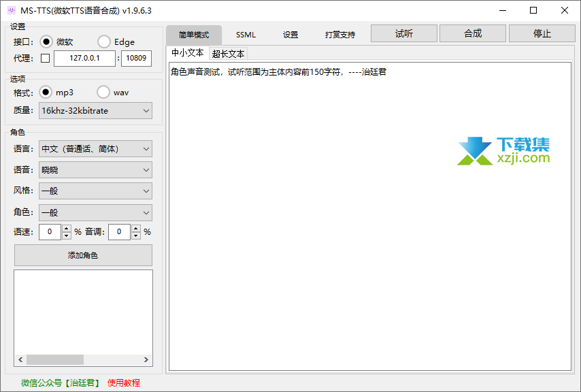Maximize the MS-TTS window
Screen dimensions: 581x392
pyautogui.click(x=533, y=10)
